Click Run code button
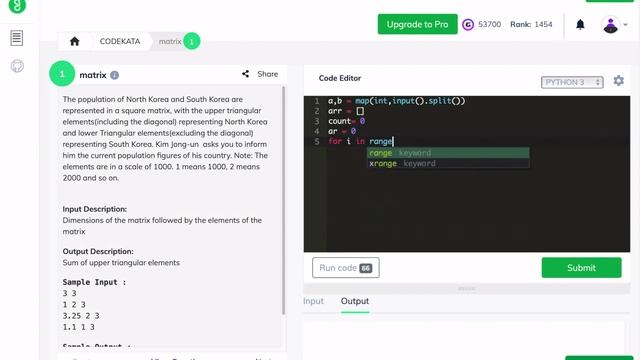 (346, 268)
